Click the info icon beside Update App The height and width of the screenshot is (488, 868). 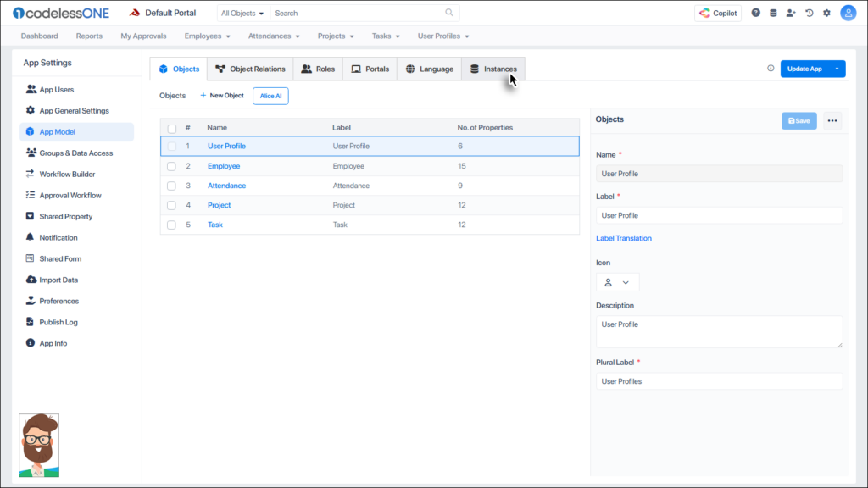(771, 69)
